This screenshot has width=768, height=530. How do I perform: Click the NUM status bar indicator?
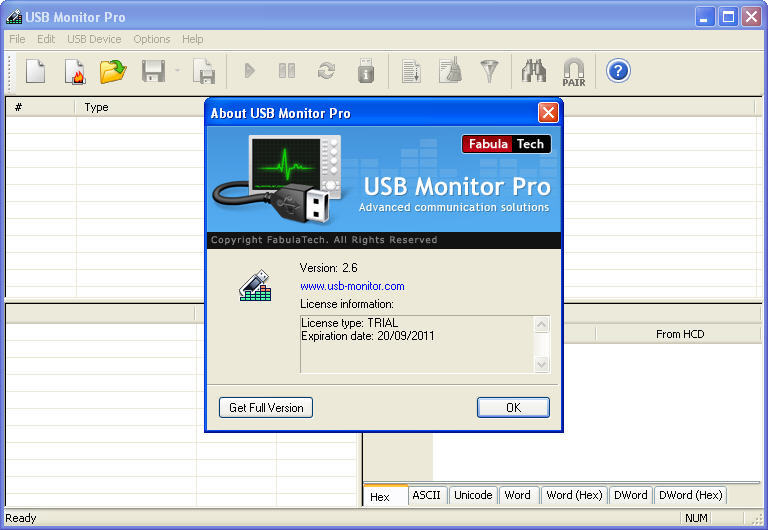(x=696, y=518)
